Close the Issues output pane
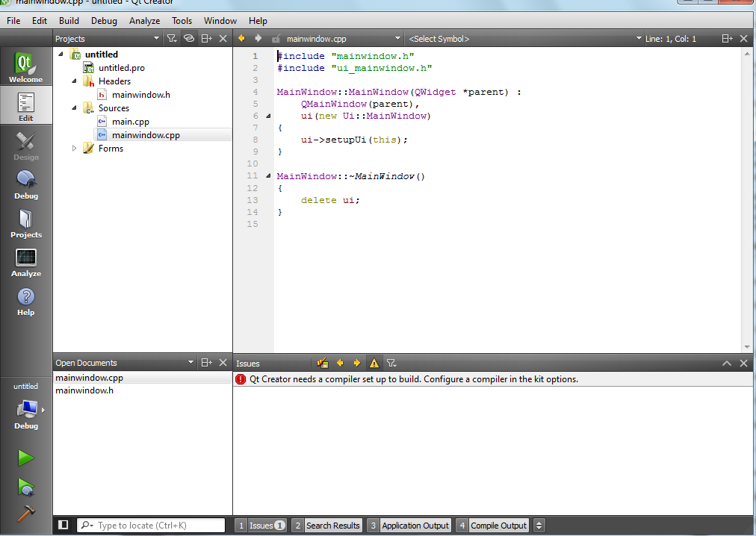 click(x=743, y=364)
